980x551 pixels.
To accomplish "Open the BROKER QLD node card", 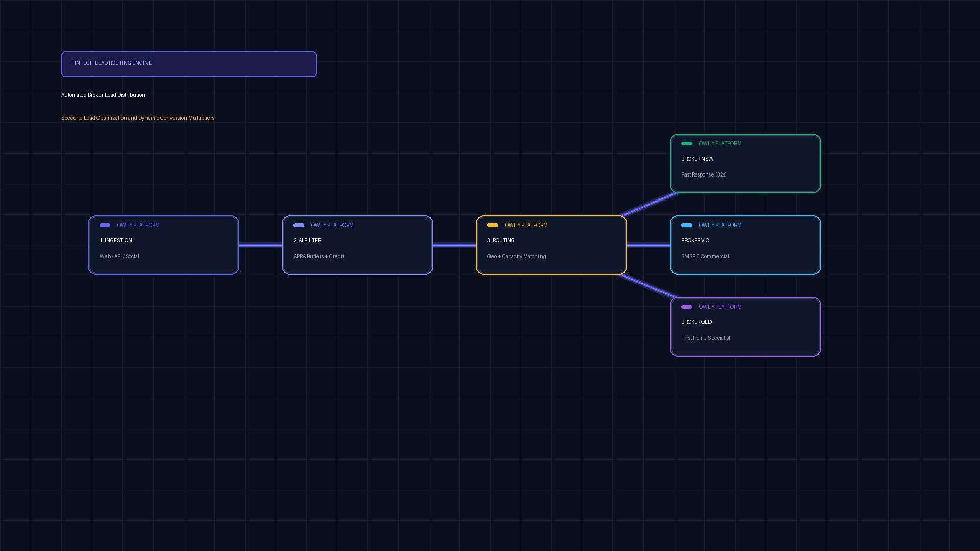I will (745, 327).
